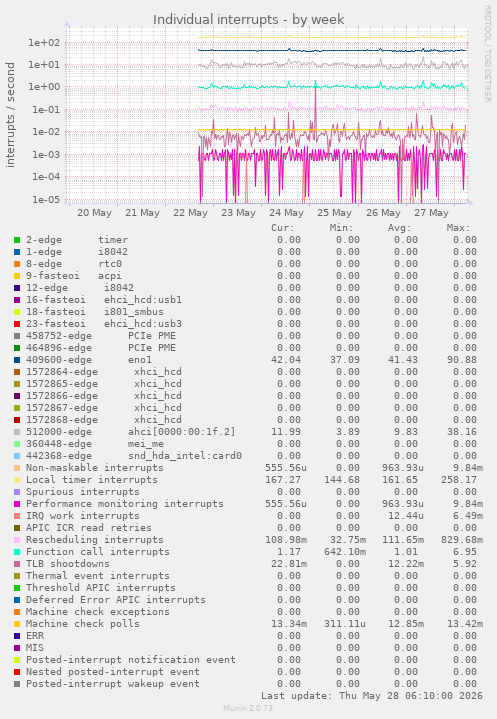Click the dark blue eno1 legend swatch

click(17, 360)
